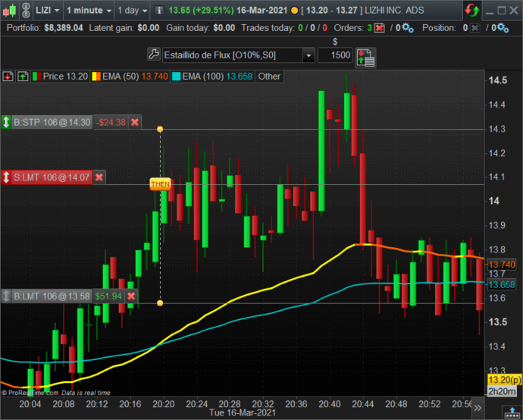This screenshot has height=420, width=523.
Task: Close all positions X icon
Action: point(475,28)
